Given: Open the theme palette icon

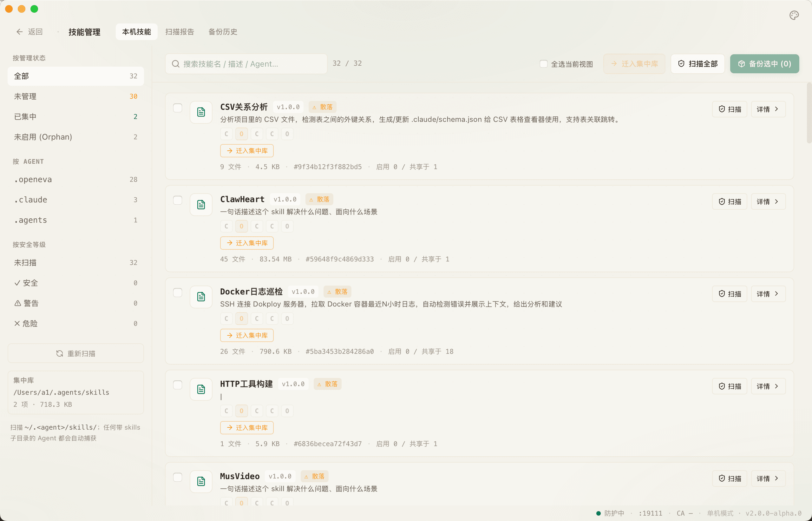Looking at the screenshot, I should pyautogui.click(x=794, y=15).
